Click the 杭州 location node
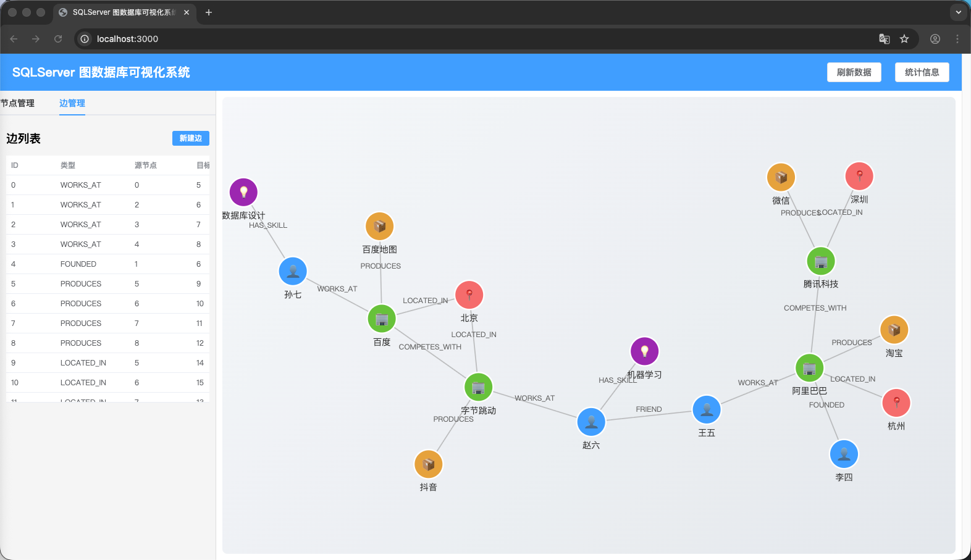The width and height of the screenshot is (971, 560). click(x=896, y=403)
